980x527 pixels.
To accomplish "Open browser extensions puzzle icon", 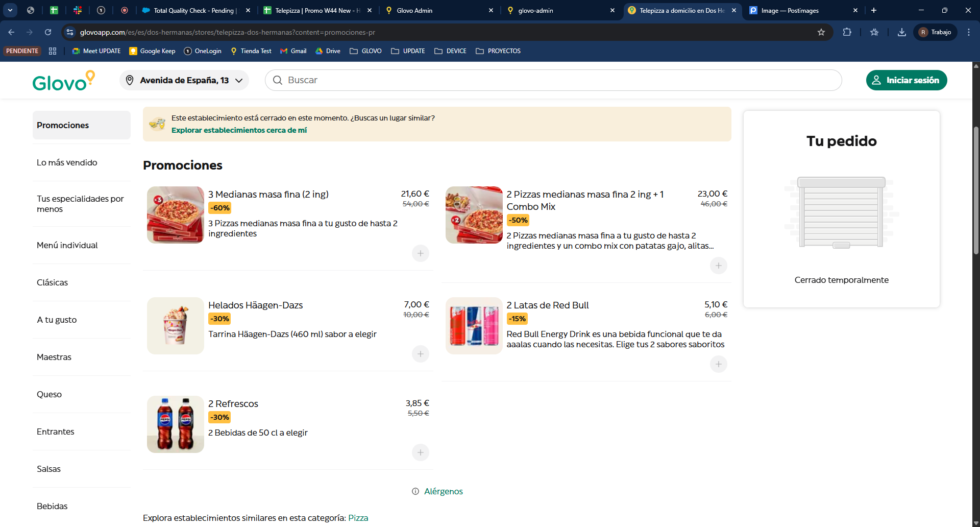I will [x=847, y=32].
